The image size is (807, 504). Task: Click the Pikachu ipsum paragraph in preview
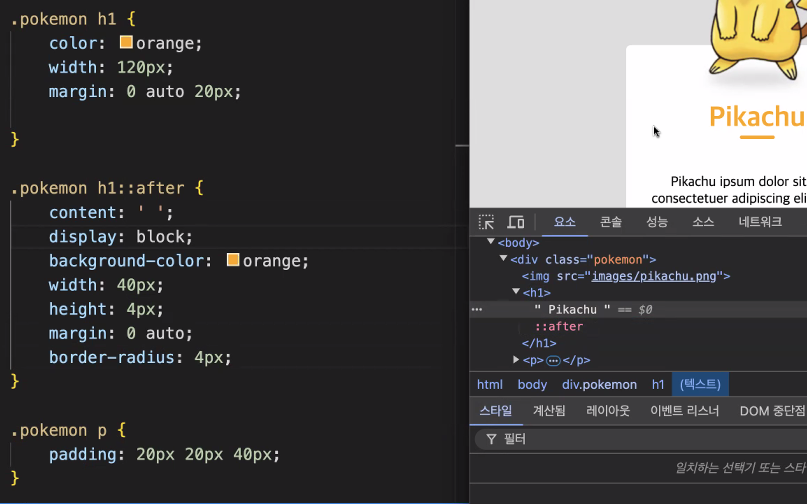(x=728, y=189)
